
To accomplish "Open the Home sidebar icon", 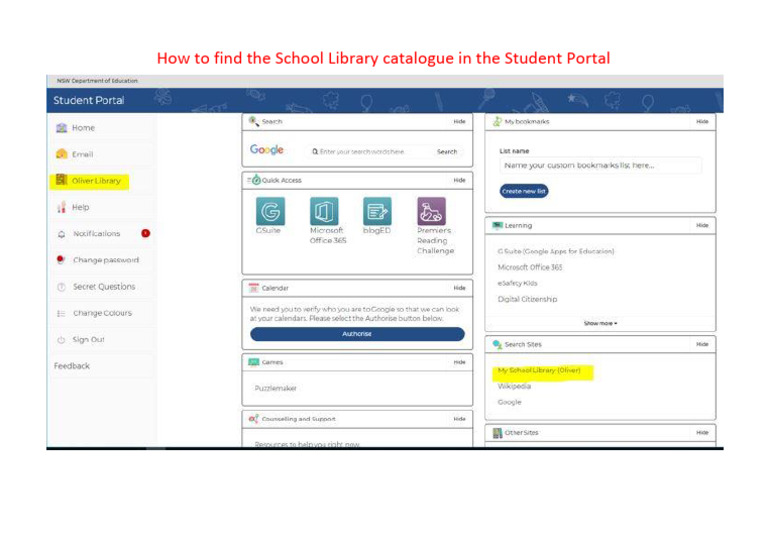I will coord(61,128).
